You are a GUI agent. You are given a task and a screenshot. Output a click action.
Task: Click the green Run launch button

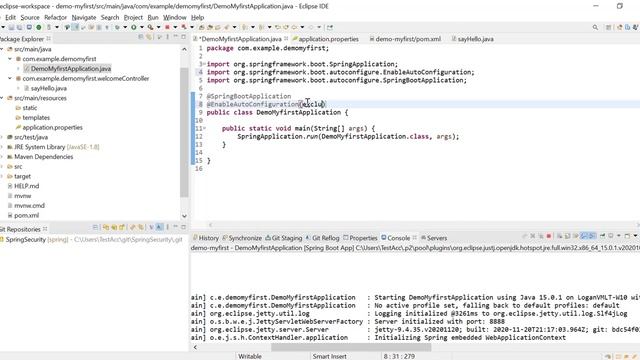[133, 27]
